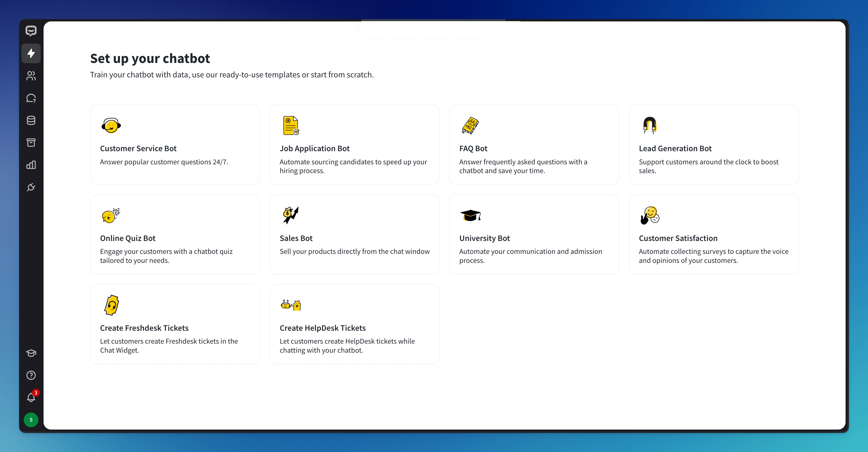This screenshot has width=868, height=452.
Task: Open the Integrations plug icon
Action: (31, 187)
